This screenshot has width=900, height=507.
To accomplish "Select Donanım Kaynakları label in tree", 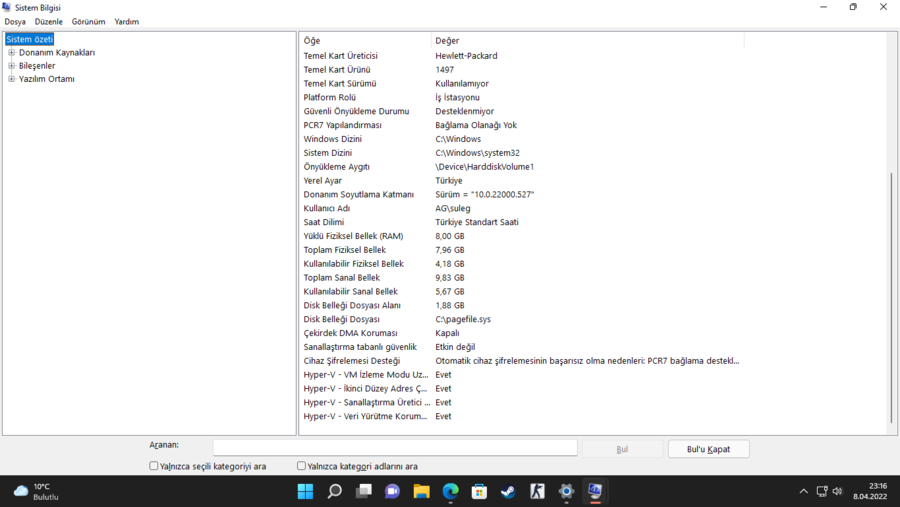I will tap(57, 52).
